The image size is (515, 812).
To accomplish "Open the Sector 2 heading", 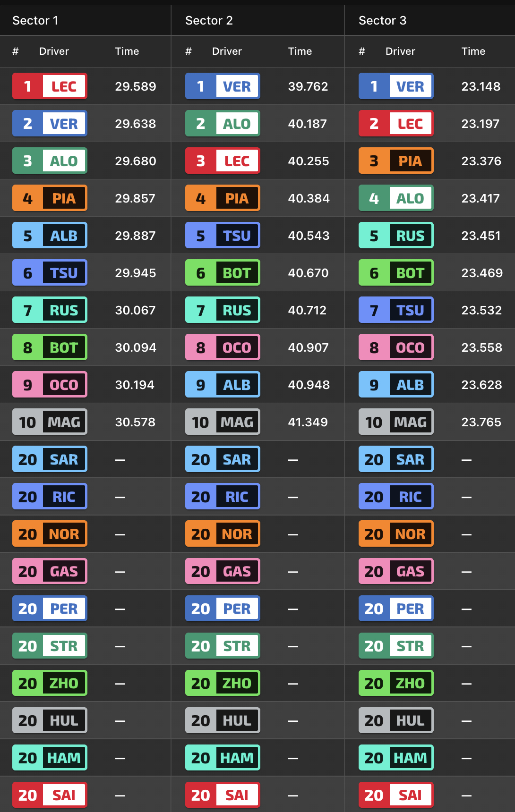I will (x=209, y=20).
